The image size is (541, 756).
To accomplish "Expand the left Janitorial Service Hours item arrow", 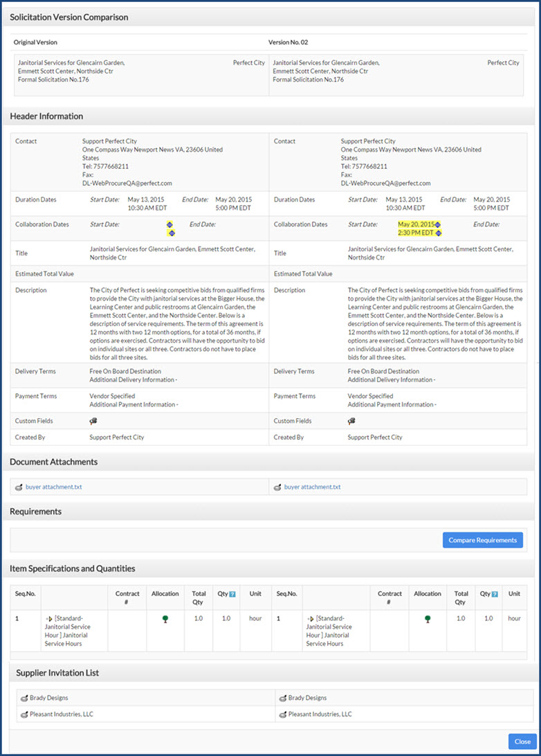I will 49,618.
